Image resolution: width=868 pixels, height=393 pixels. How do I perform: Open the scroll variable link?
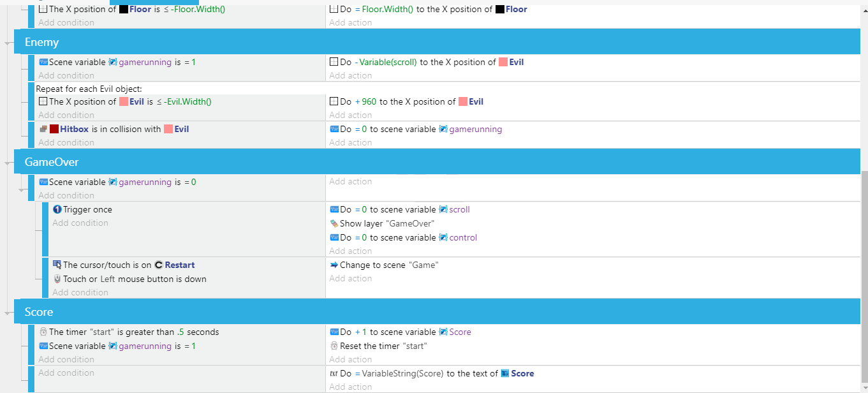click(x=461, y=209)
